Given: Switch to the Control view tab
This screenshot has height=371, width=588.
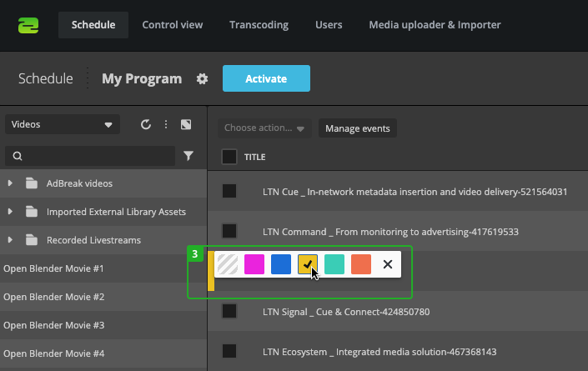Looking at the screenshot, I should click(173, 25).
